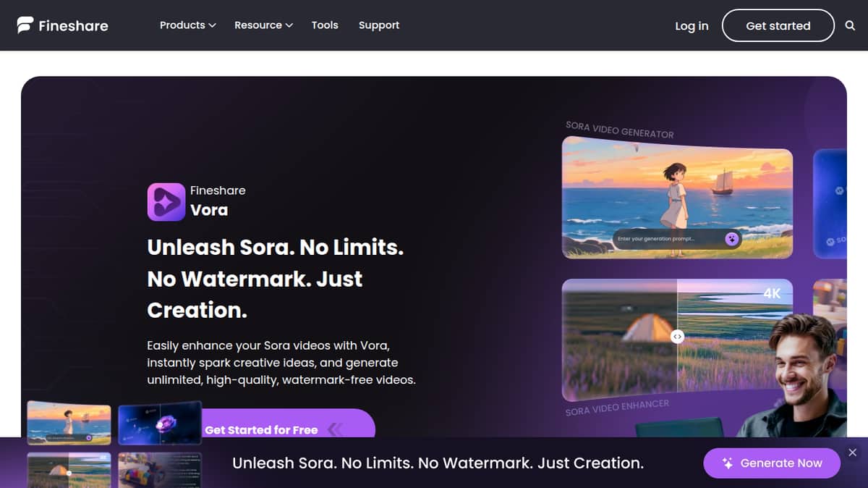Click the 4K label on enhancer preview
The width and height of the screenshot is (868, 488).
coord(773,294)
